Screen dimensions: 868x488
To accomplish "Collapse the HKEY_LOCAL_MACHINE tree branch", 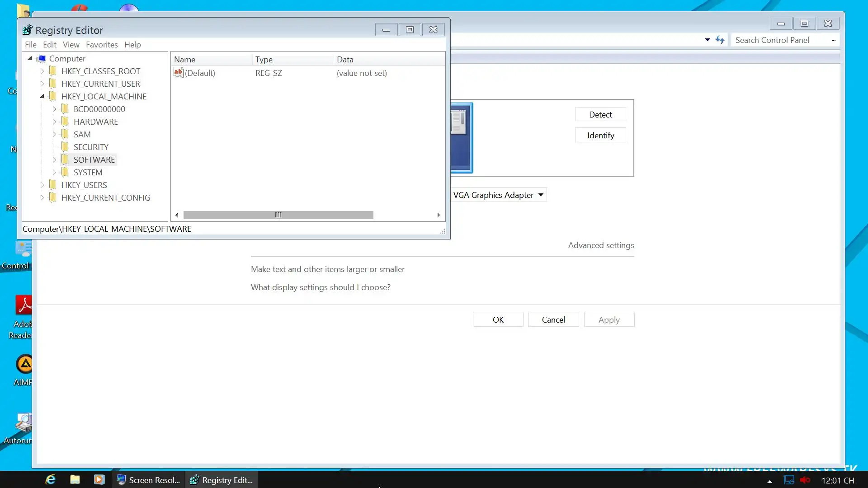I will pyautogui.click(x=42, y=96).
